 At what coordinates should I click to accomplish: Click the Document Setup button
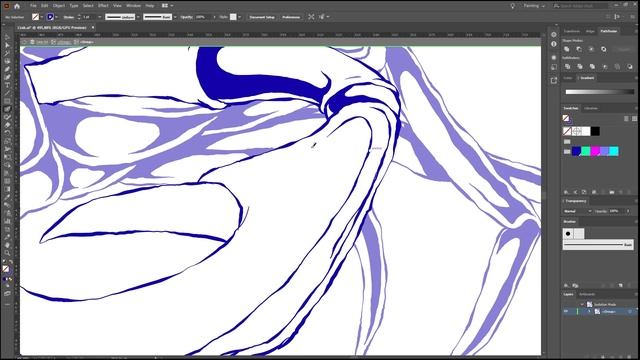262,17
